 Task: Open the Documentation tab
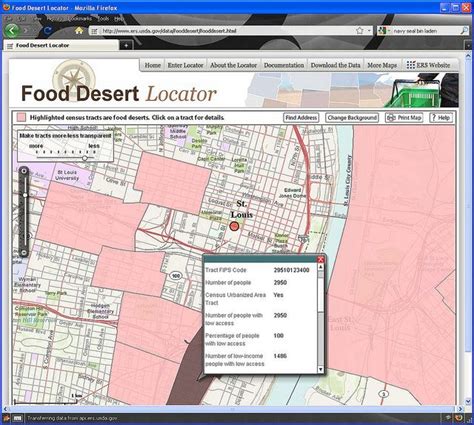click(284, 65)
